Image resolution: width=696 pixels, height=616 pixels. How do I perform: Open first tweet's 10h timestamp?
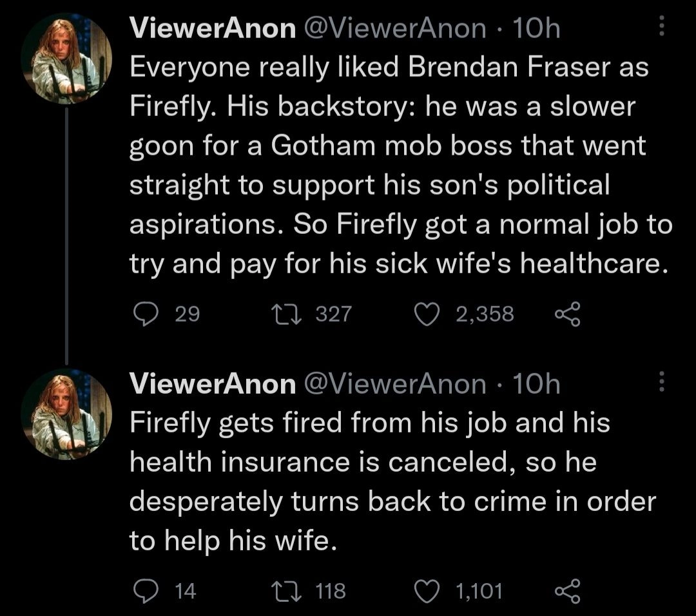coord(535,29)
